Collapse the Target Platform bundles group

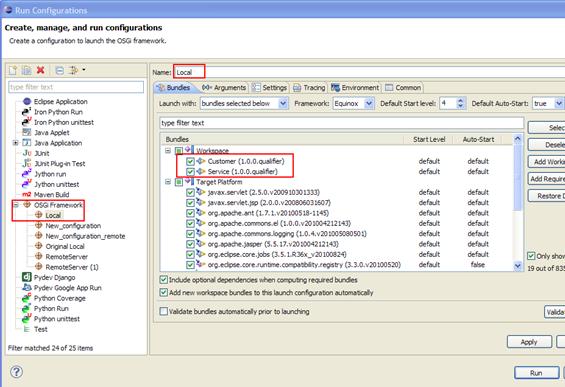(168, 182)
